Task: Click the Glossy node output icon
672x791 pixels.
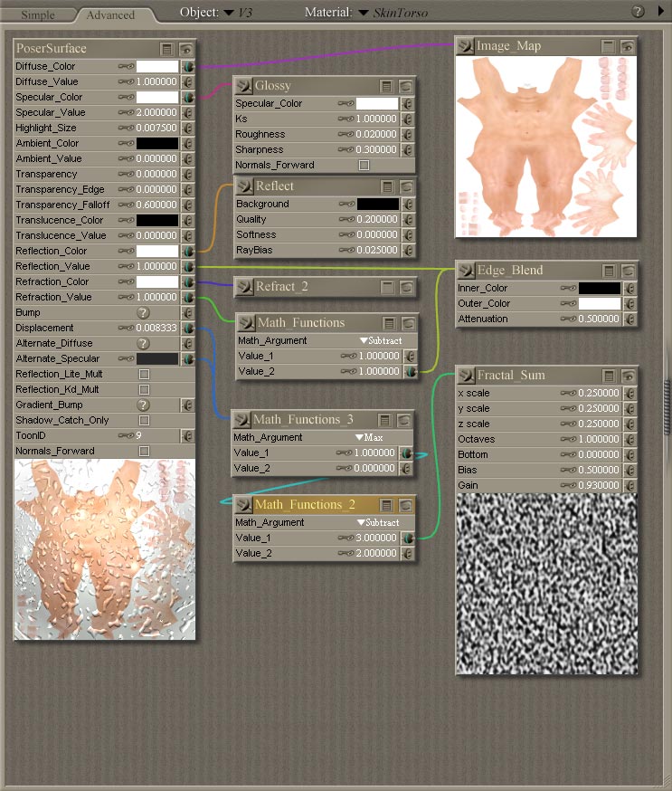Action: pos(244,86)
